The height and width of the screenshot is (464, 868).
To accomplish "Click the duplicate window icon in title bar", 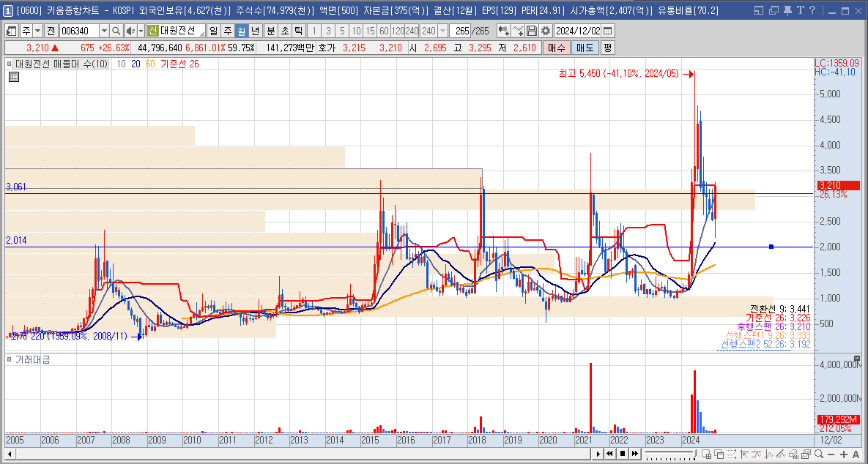I will [x=774, y=10].
